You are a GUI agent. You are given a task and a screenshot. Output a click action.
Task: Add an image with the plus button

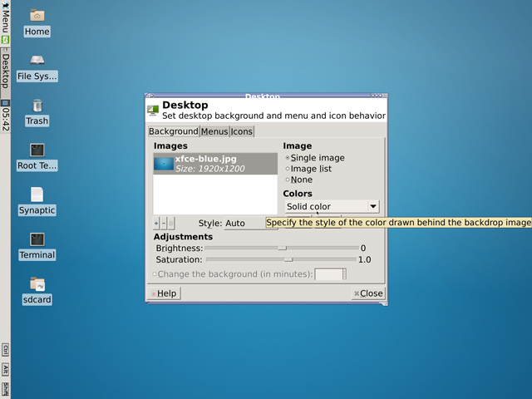[x=156, y=224]
